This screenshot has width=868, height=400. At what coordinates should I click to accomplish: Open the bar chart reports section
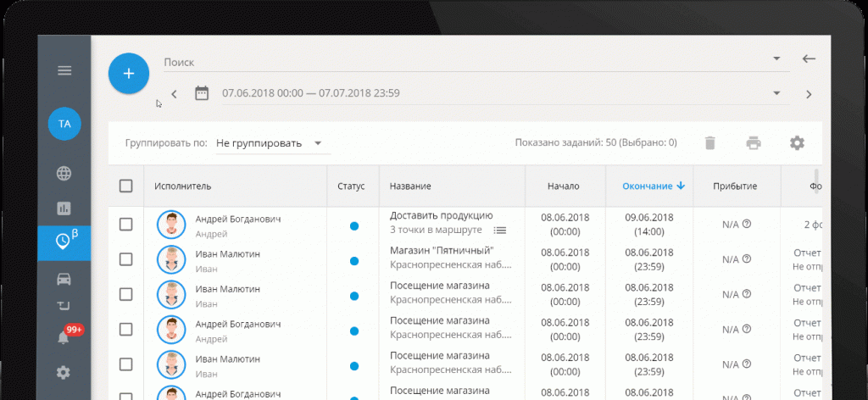pyautogui.click(x=64, y=208)
